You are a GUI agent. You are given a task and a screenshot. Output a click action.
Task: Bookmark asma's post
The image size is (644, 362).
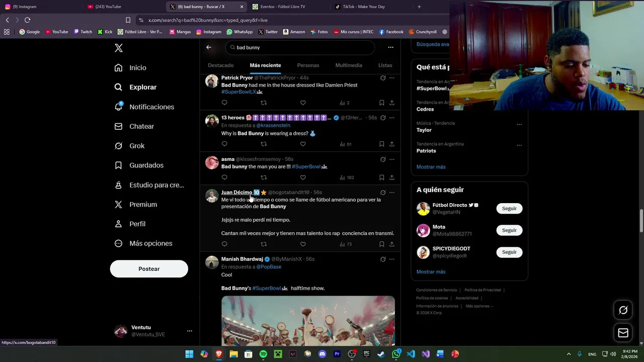coord(382,177)
